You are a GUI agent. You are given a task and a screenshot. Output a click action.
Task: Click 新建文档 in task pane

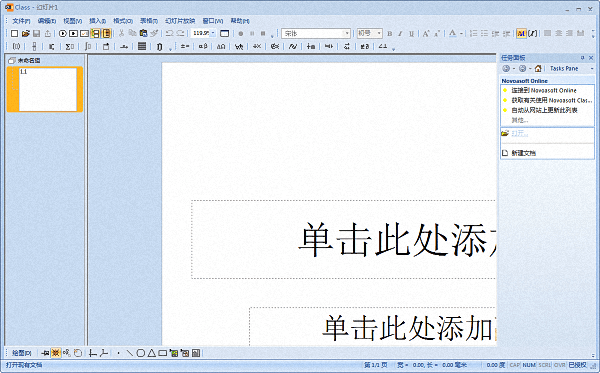click(x=523, y=153)
